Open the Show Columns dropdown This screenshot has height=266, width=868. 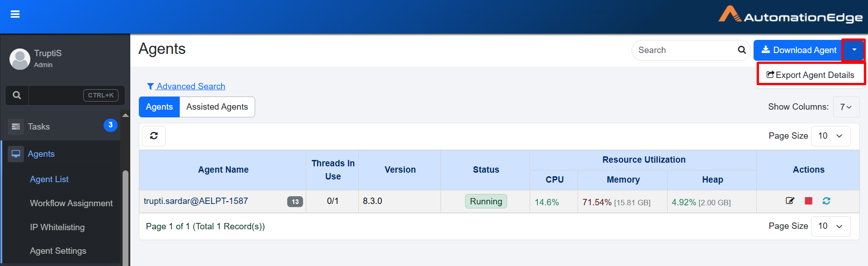(845, 107)
